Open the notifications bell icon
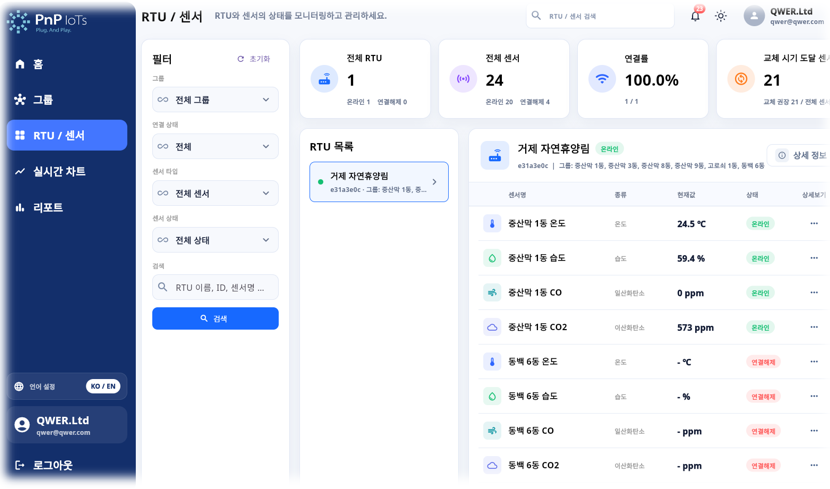Viewport: 830px width, 489px height. coord(696,16)
